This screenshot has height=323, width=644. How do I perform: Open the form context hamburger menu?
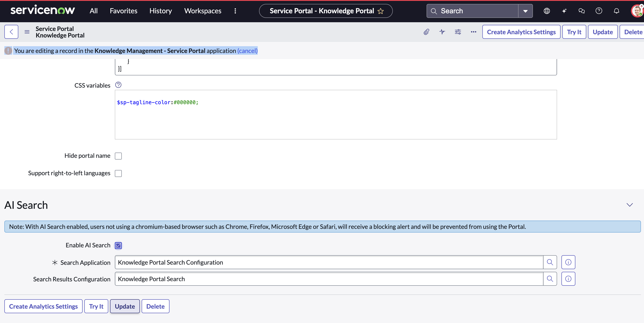[27, 32]
